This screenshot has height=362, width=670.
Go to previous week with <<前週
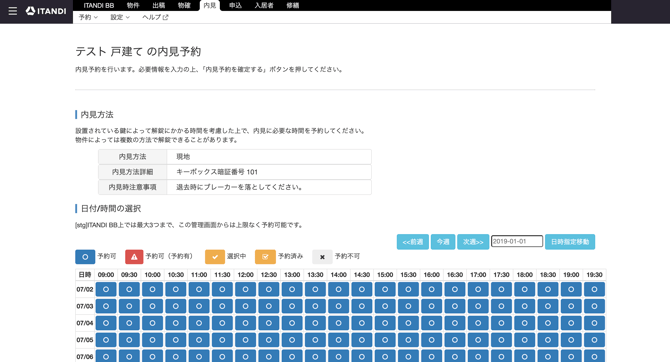[x=413, y=242]
